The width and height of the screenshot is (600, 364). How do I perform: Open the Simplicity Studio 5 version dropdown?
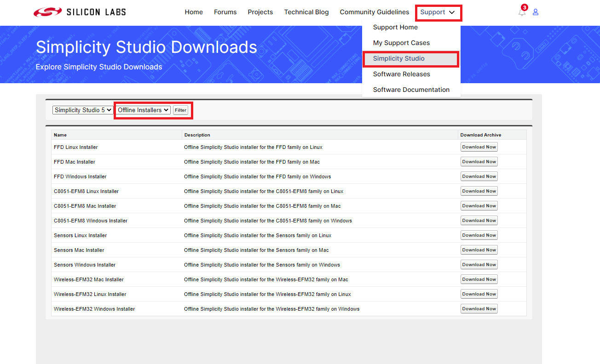[x=82, y=110]
